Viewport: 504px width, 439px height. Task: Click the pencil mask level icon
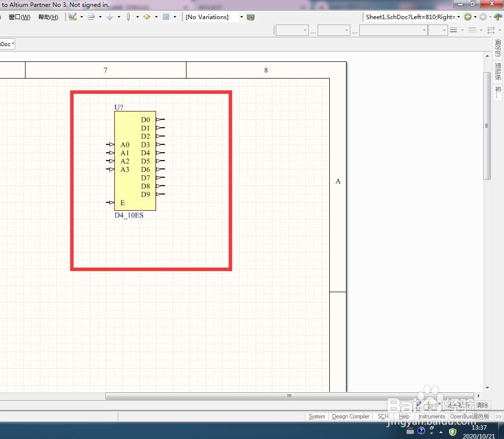tap(418, 405)
